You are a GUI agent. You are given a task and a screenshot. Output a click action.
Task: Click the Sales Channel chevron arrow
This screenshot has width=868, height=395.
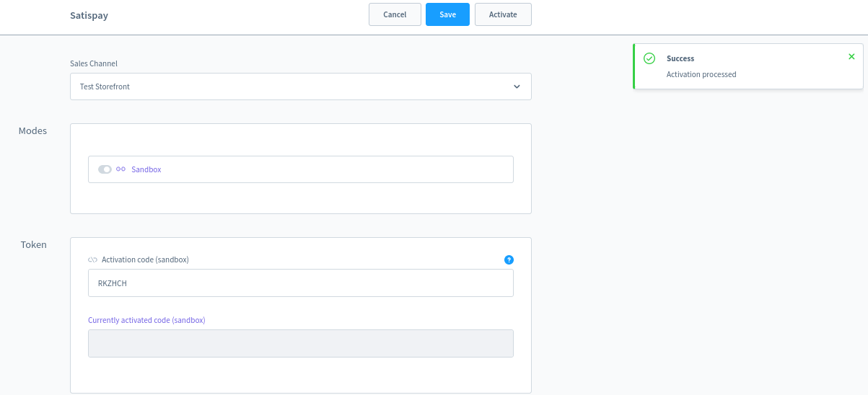(x=517, y=86)
